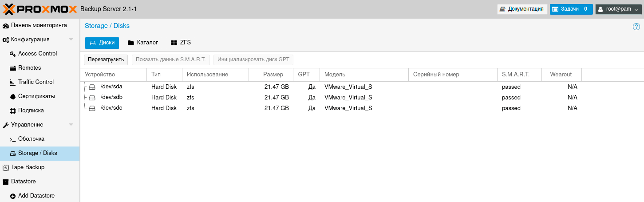Open the Remotes section
This screenshot has width=644, height=202.
click(x=29, y=68)
